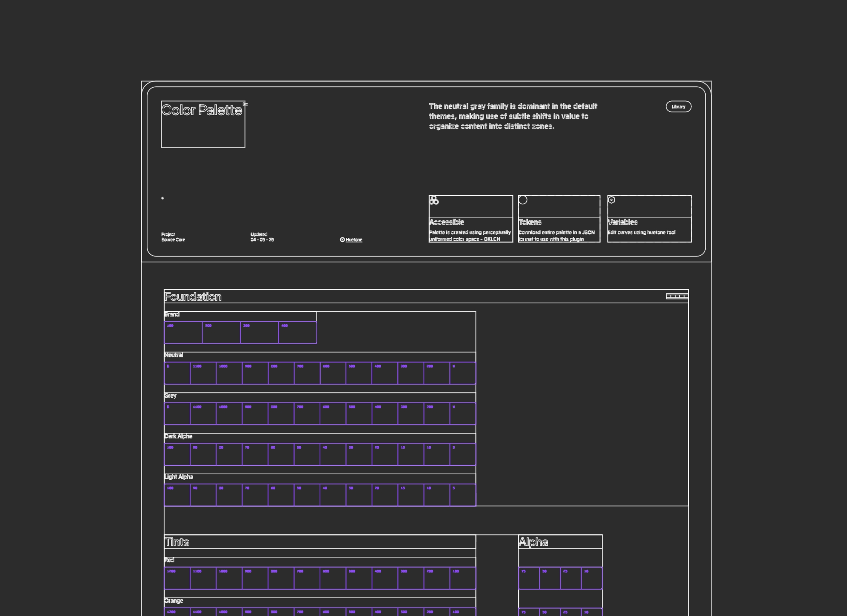Select Light Alpha swatch 100
The height and width of the screenshot is (616, 847).
point(177,495)
